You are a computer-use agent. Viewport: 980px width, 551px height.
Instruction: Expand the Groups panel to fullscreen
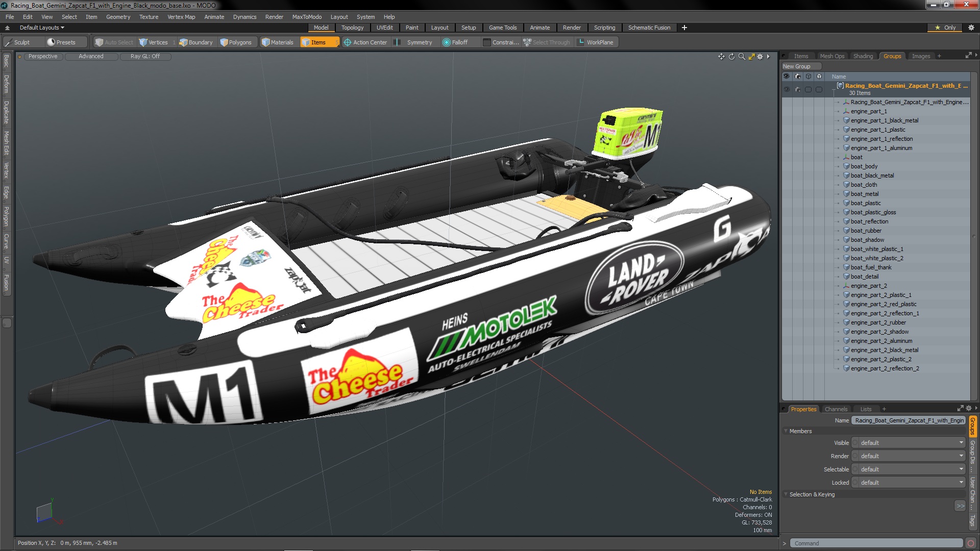(x=968, y=56)
